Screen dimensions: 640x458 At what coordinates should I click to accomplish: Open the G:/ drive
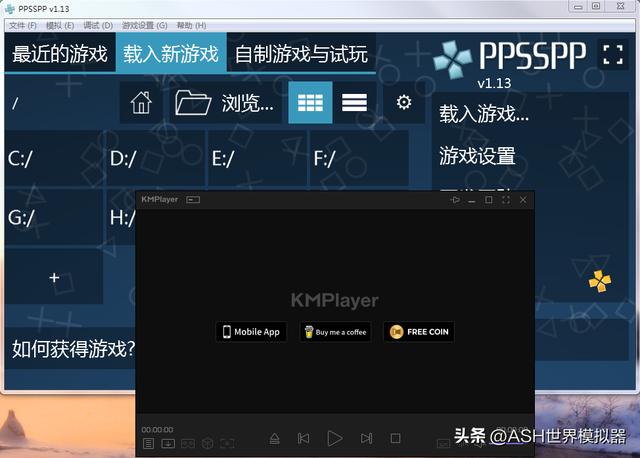point(53,217)
